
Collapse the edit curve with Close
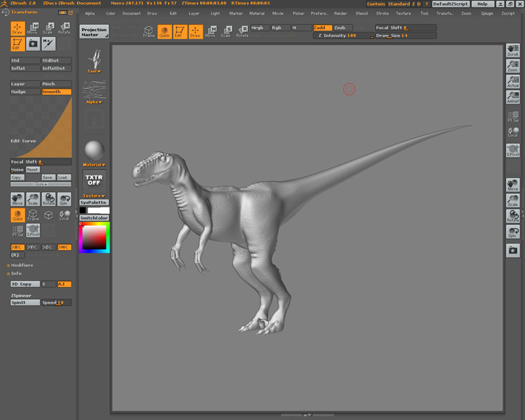[41, 184]
